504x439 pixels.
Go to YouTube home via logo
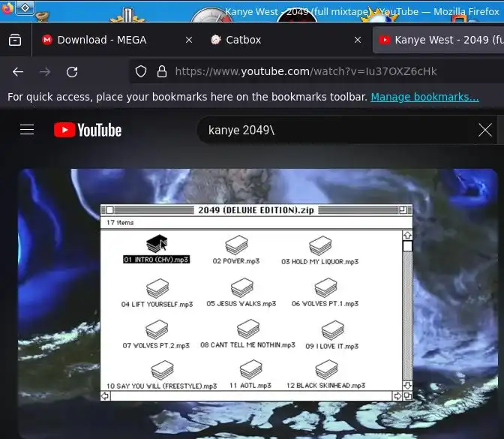point(88,130)
